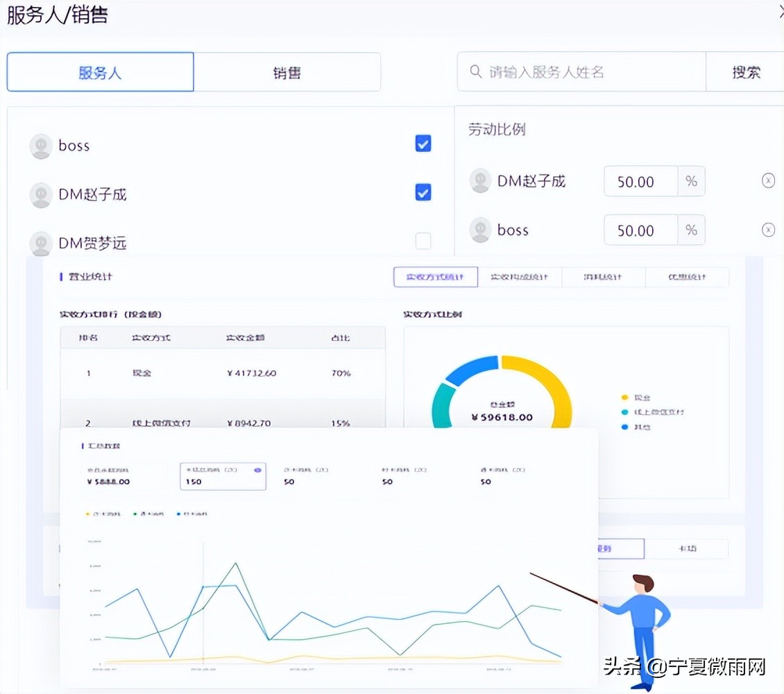Click the boss avatar icon in member list
This screenshot has width=784, height=694.
(40, 146)
